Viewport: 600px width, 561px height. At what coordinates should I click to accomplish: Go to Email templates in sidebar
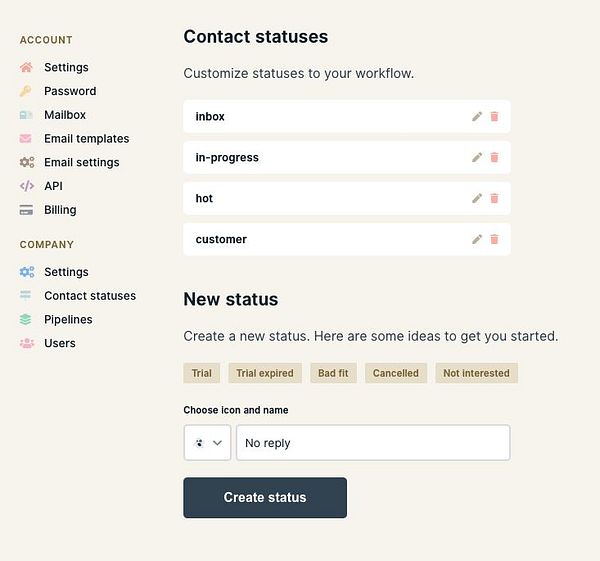(x=86, y=139)
